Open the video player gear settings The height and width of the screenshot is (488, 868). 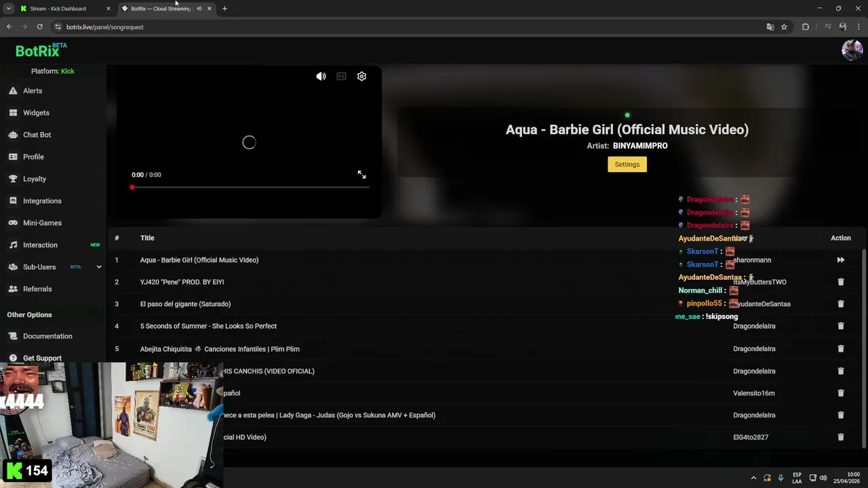pos(361,77)
